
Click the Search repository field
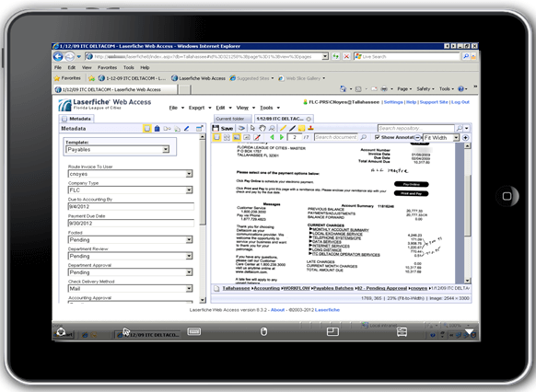click(416, 129)
